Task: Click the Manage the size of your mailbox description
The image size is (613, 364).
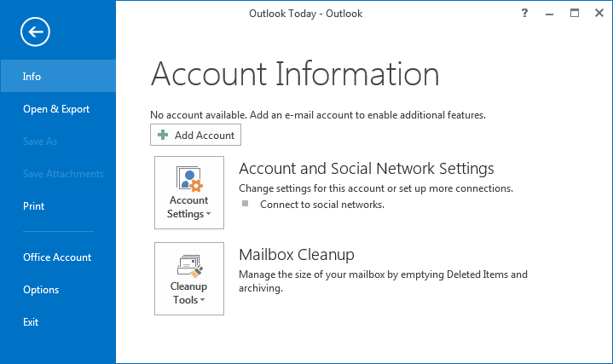Action: point(383,281)
